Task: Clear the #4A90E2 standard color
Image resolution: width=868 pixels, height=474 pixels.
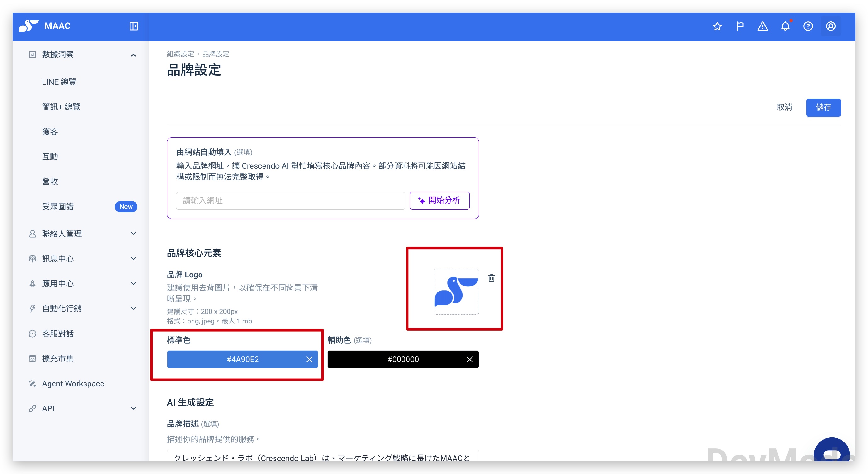Action: point(309,360)
